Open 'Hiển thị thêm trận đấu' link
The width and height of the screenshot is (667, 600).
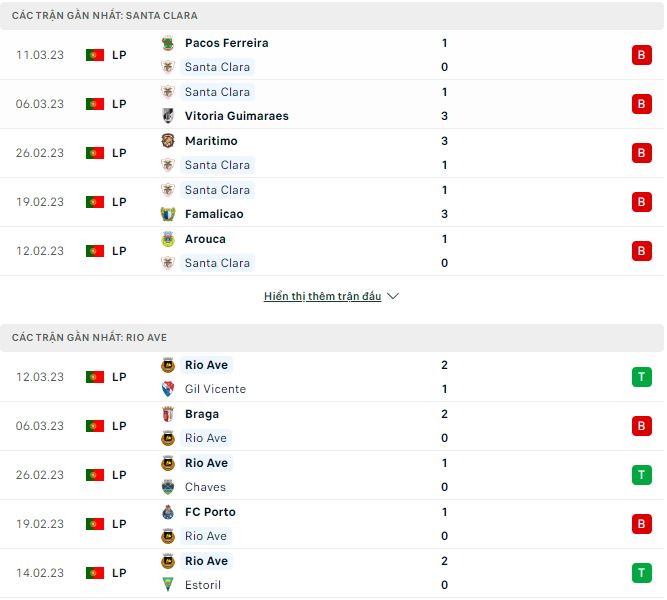[x=322, y=297]
